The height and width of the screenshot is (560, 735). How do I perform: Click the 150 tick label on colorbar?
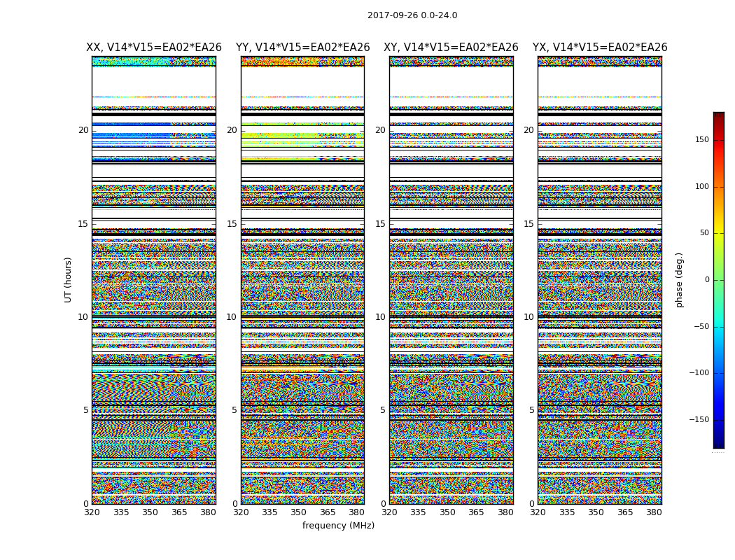[x=702, y=139]
